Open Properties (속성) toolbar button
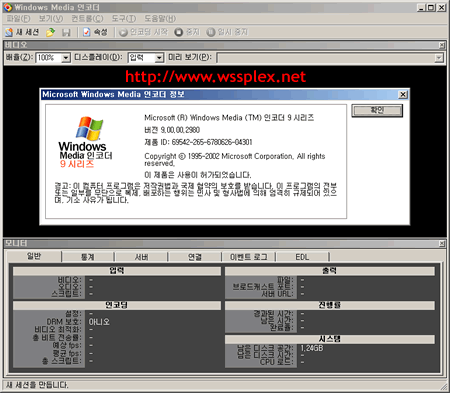450x393 pixels. tap(95, 32)
